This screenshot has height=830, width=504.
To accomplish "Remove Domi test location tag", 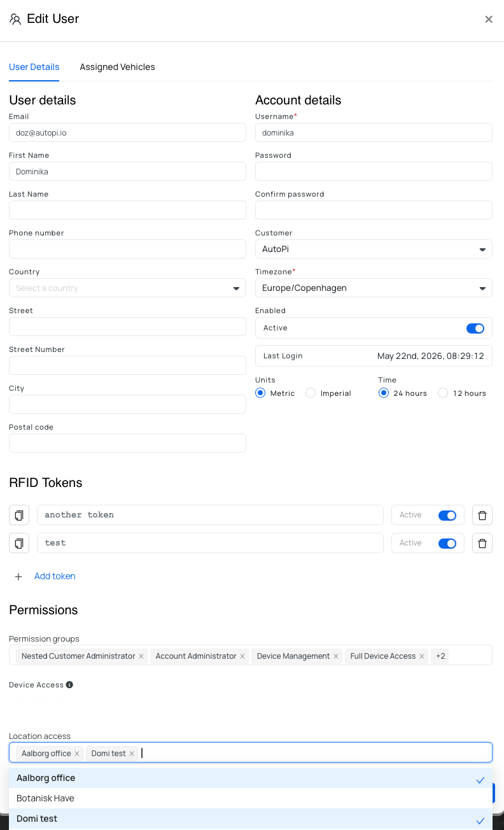I will click(x=132, y=754).
